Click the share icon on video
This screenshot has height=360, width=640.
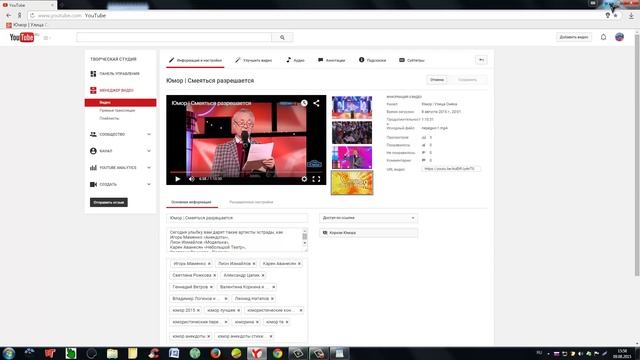[x=316, y=103]
